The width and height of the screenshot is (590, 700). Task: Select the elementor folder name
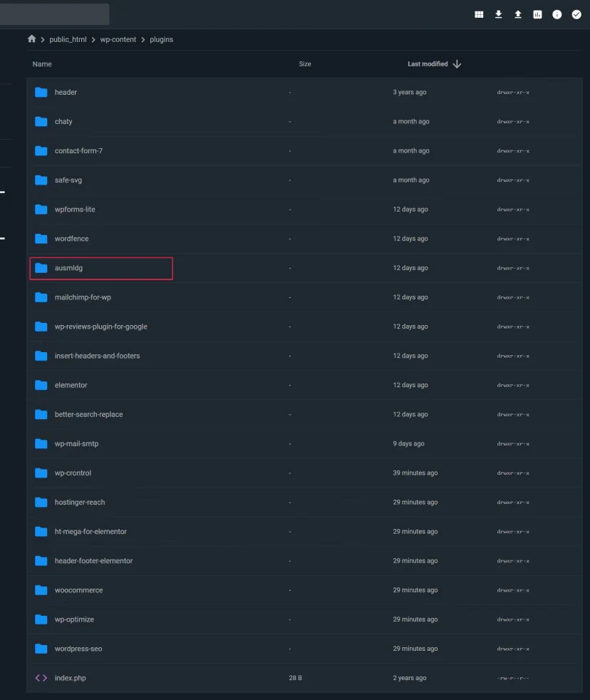(x=71, y=385)
